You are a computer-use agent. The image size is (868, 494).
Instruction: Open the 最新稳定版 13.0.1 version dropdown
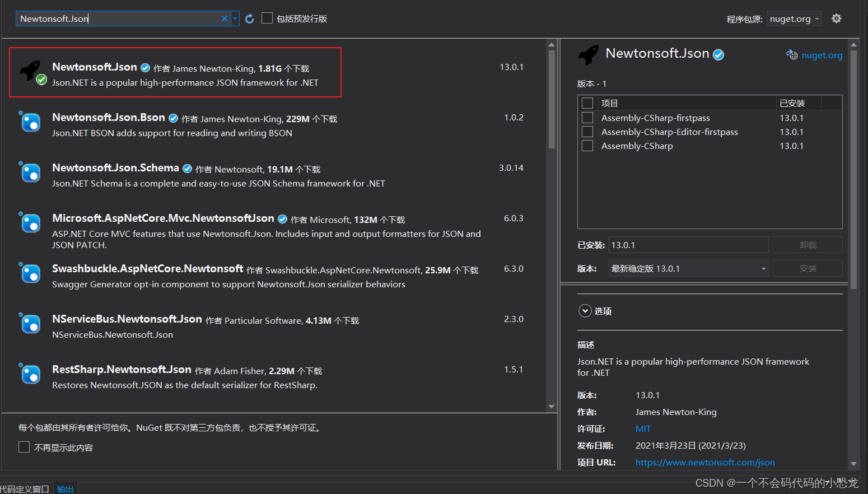[688, 268]
